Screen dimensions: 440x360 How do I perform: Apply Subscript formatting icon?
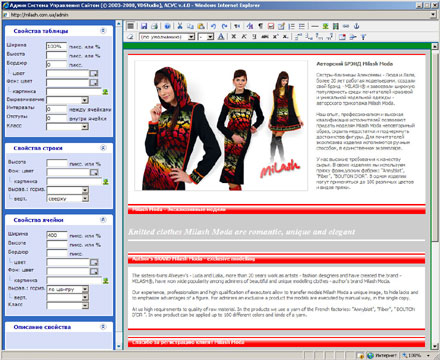[285, 37]
